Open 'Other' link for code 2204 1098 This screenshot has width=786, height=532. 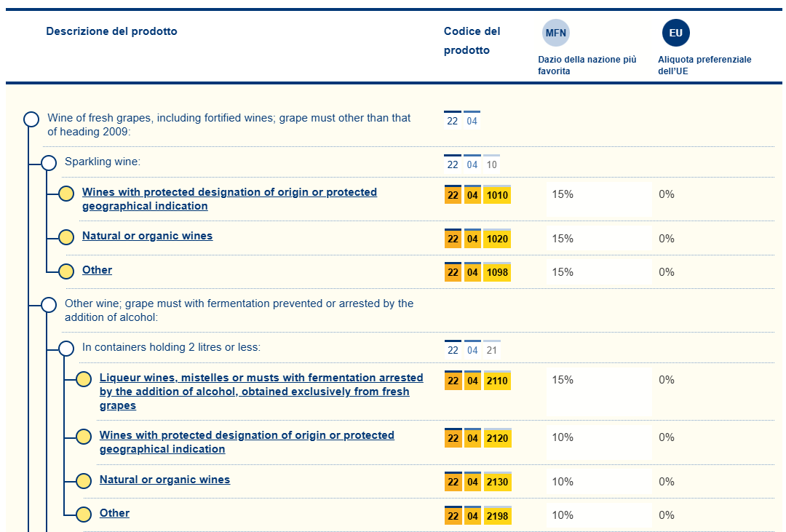pos(97,270)
